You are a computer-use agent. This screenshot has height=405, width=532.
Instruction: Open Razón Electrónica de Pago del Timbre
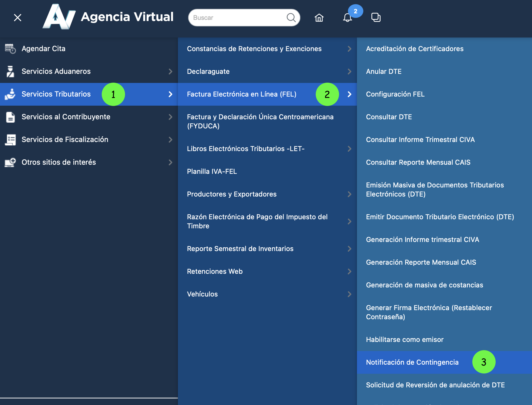tap(267, 221)
